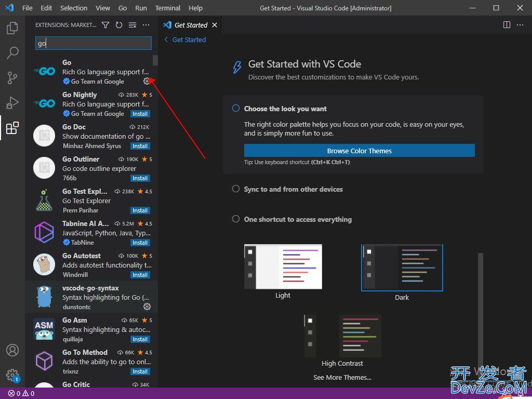The height and width of the screenshot is (399, 532).
Task: Clear extensions search results icon
Action: (x=132, y=25)
